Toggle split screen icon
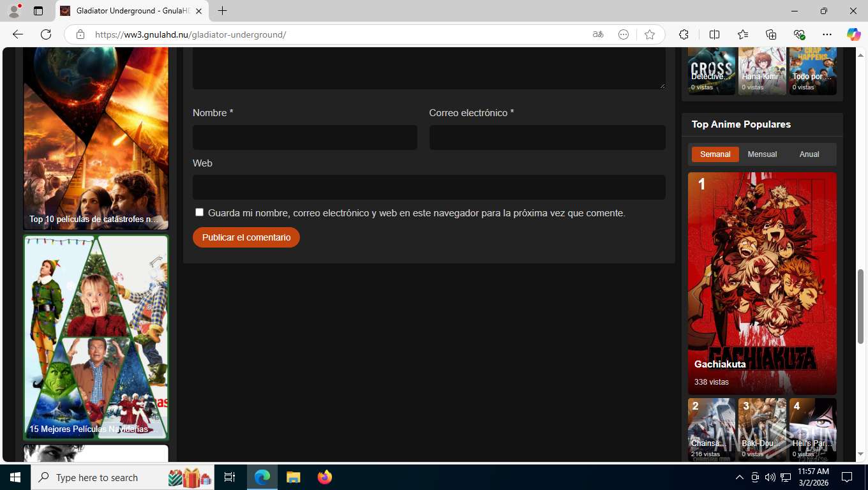The width and height of the screenshot is (868, 490). coord(715,34)
